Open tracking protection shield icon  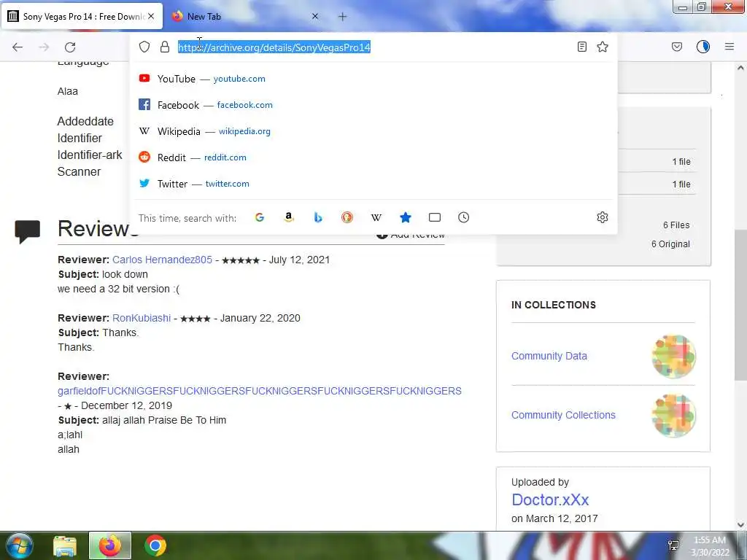click(x=144, y=47)
